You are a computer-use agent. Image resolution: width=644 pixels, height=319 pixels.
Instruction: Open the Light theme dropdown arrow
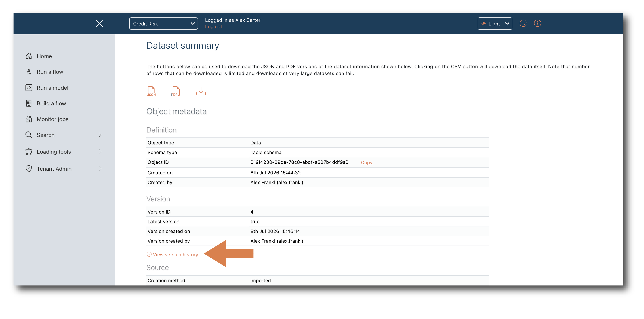(x=507, y=23)
